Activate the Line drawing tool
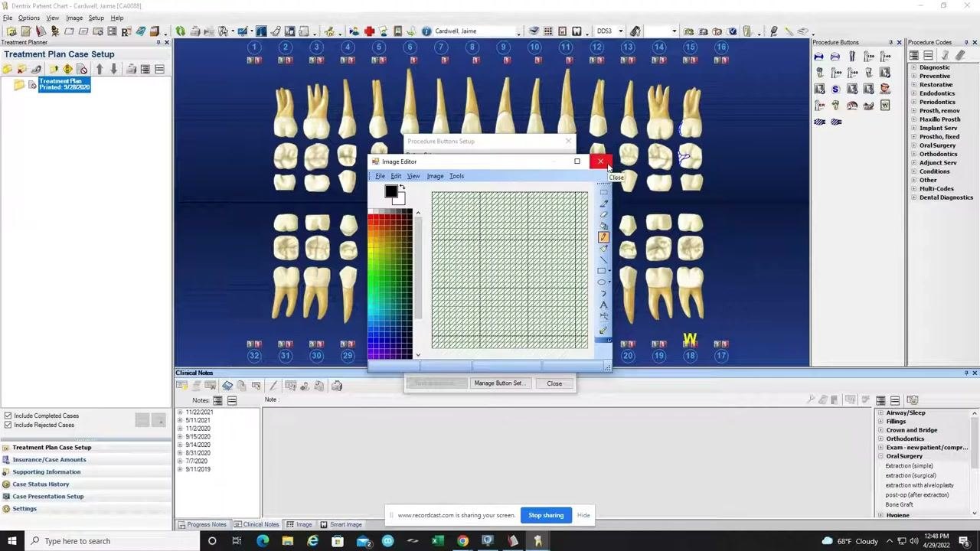 click(603, 259)
